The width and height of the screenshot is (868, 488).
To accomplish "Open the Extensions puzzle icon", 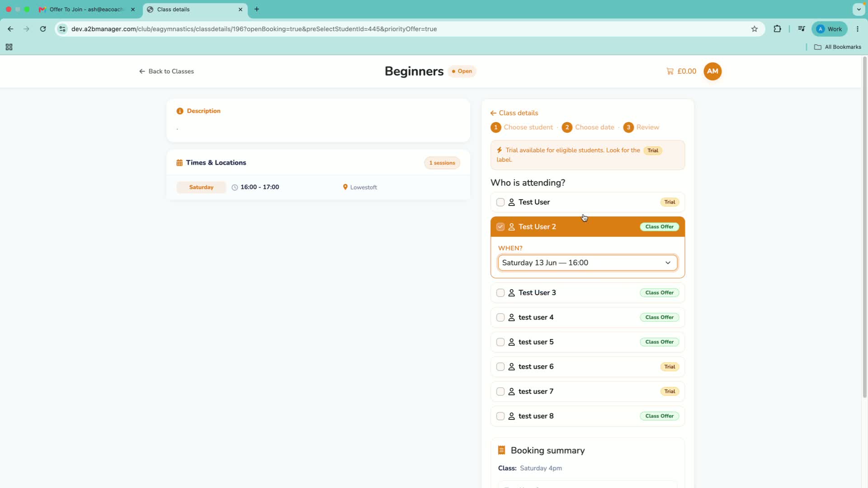I will click(x=777, y=29).
